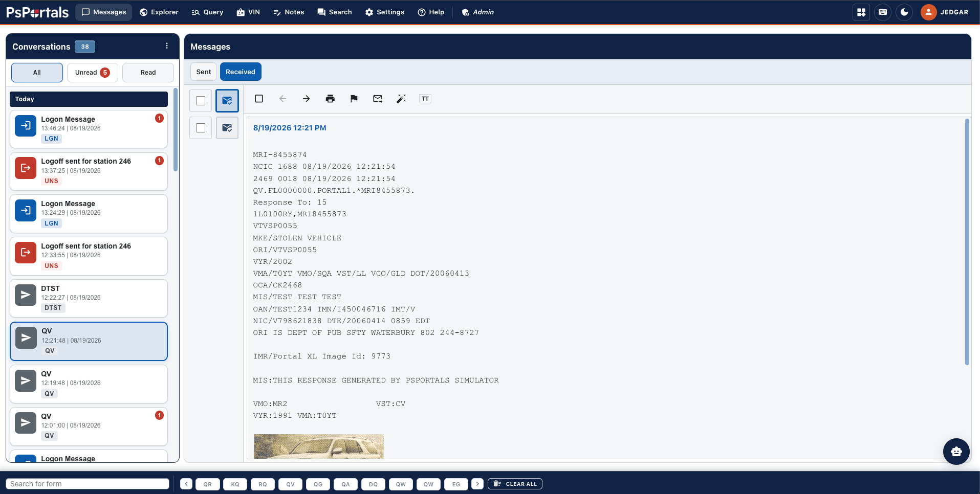The height and width of the screenshot is (494, 980).
Task: Click the keyboard icon in top bar
Action: pos(883,12)
